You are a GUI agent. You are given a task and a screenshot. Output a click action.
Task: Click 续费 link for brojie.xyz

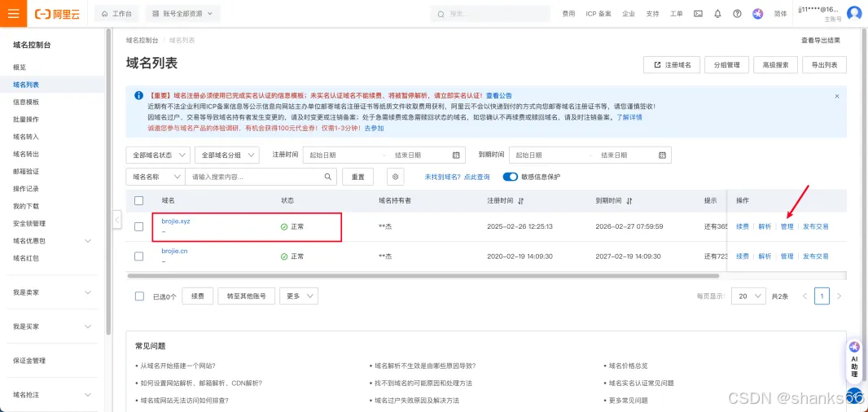pyautogui.click(x=743, y=226)
